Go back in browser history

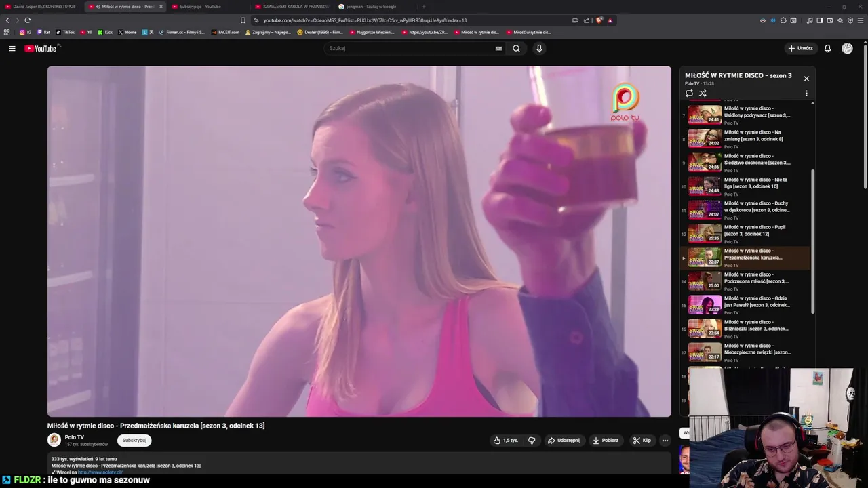[7, 20]
